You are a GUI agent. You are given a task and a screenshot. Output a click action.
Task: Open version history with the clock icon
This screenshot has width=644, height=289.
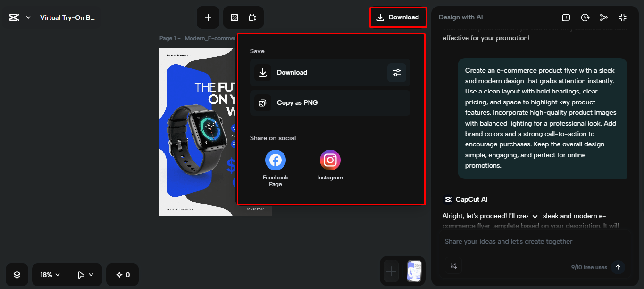(x=585, y=17)
